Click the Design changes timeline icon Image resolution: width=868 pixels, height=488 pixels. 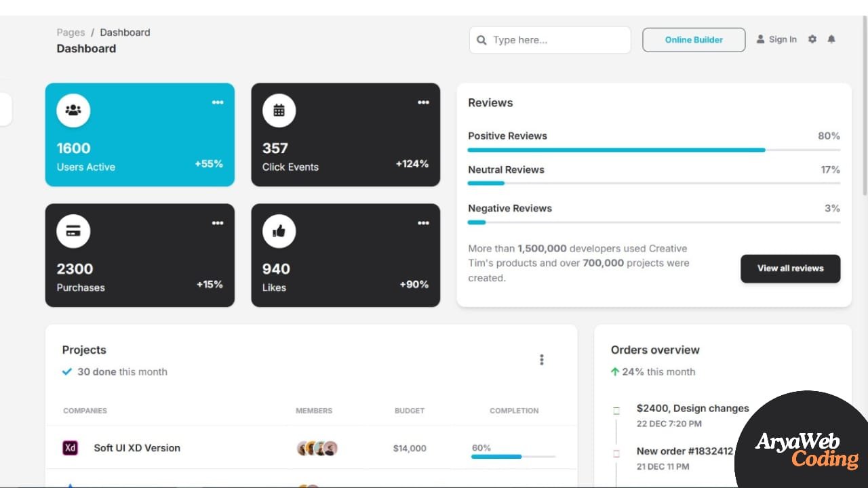pyautogui.click(x=616, y=411)
